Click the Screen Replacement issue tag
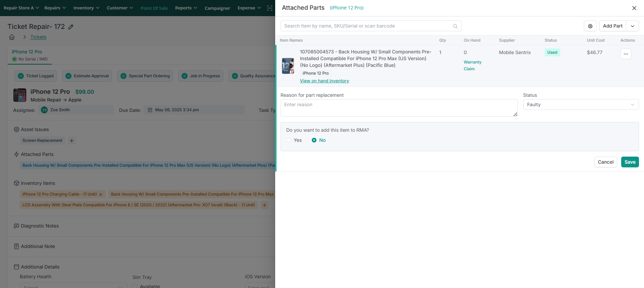Screen dimensions: 644x288 [x=42, y=140]
